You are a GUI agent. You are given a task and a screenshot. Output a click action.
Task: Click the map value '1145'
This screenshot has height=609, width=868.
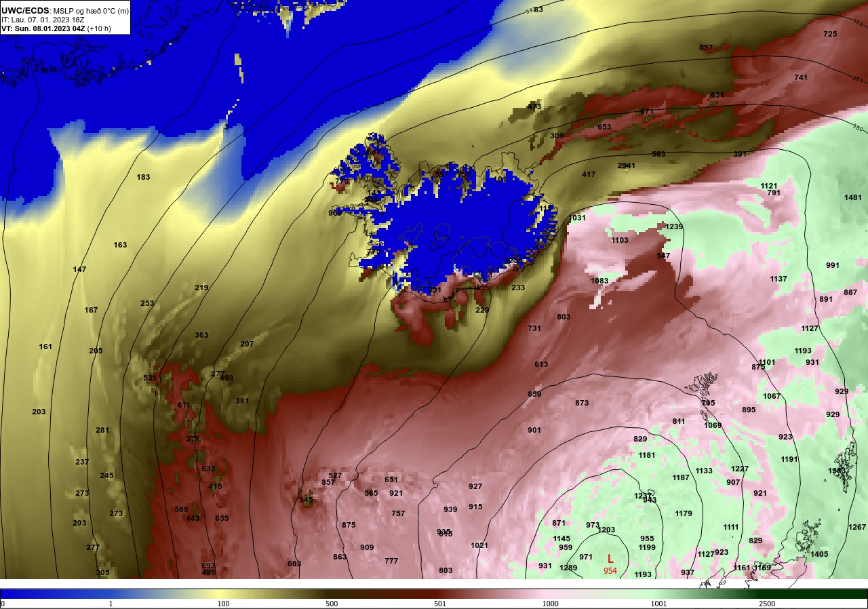[x=561, y=538]
